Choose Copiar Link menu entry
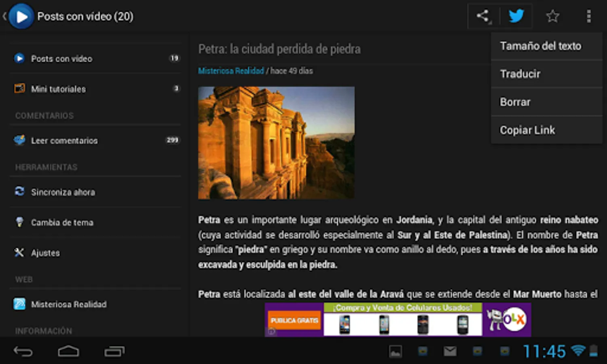 tap(547, 130)
